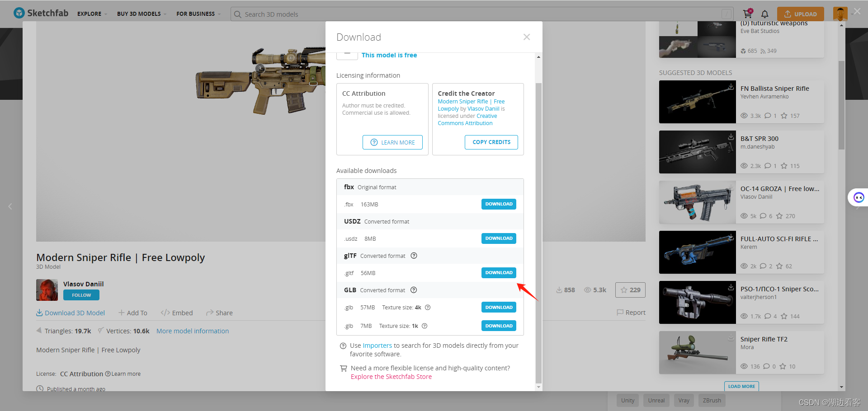Screen dimensions: 868x411
Task: Open More model information
Action: 193,331
